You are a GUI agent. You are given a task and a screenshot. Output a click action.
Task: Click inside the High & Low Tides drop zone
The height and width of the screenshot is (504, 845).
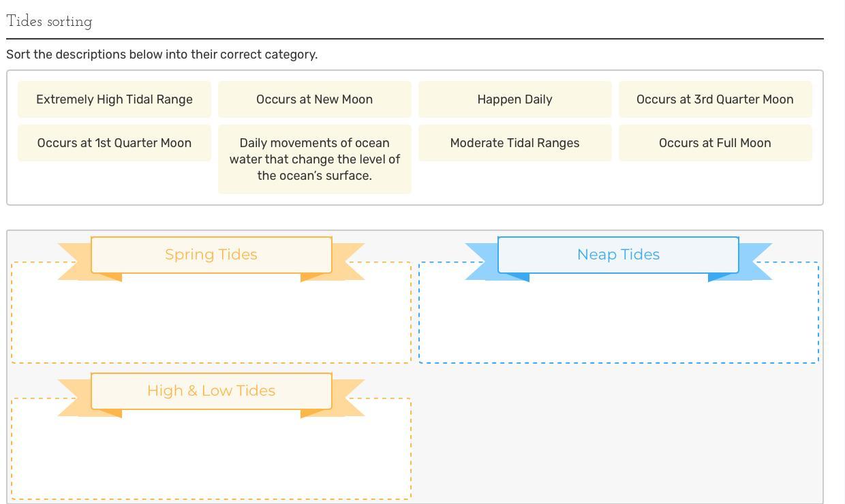(x=211, y=456)
